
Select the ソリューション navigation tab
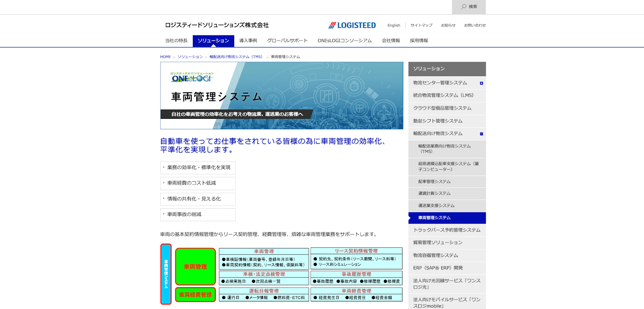213,41
